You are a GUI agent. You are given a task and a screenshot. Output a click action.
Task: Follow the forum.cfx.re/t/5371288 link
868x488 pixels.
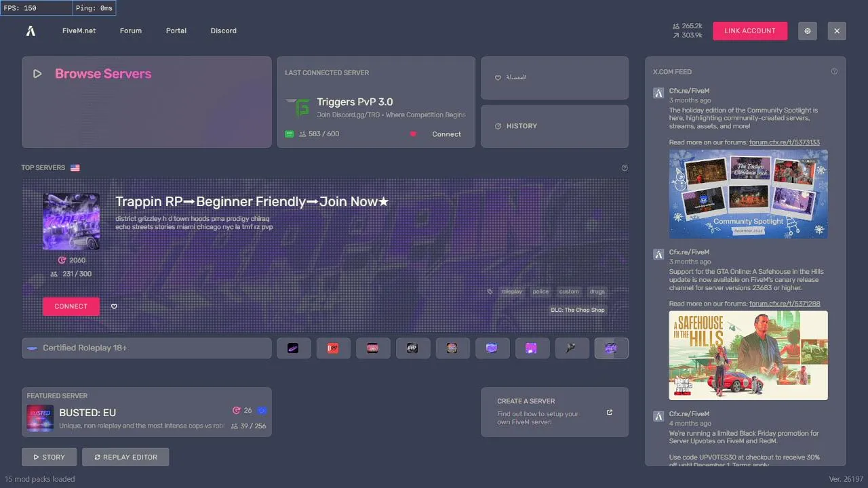[785, 304]
